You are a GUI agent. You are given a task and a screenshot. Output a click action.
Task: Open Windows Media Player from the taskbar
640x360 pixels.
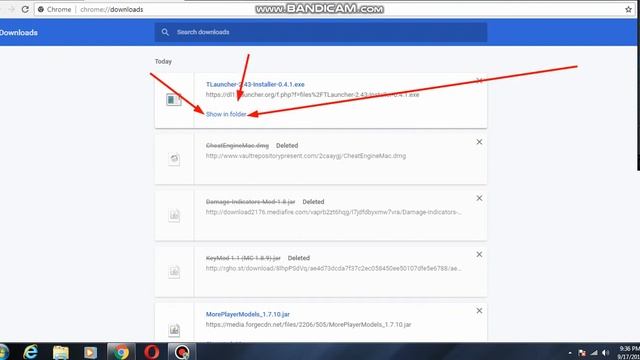[90, 352]
